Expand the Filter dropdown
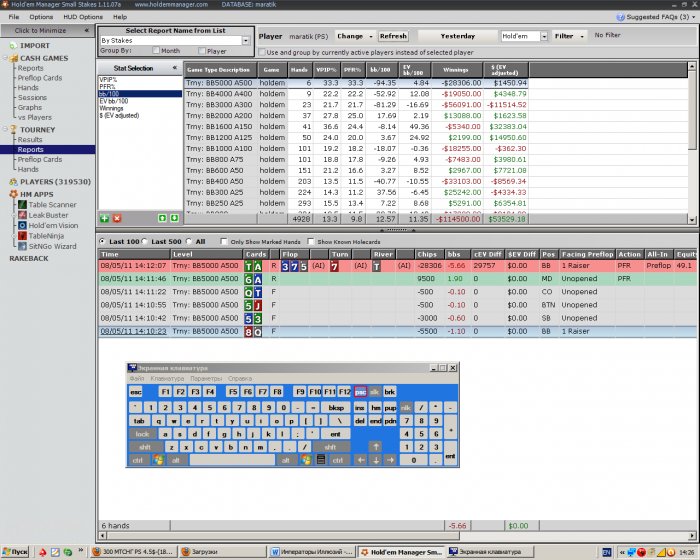700x560 pixels. [569, 36]
